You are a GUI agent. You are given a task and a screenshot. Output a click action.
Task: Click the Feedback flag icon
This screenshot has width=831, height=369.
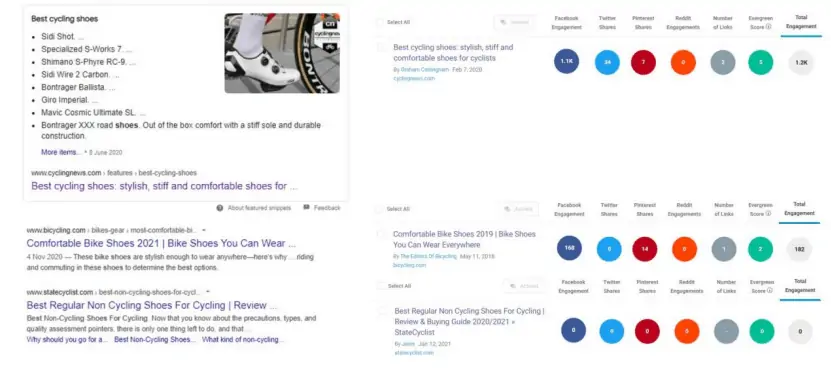[x=306, y=207]
